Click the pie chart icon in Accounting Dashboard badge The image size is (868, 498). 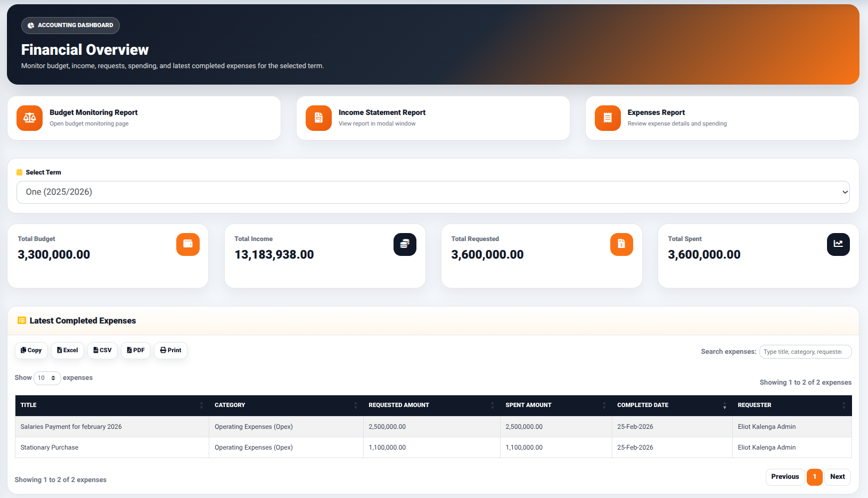31,25
